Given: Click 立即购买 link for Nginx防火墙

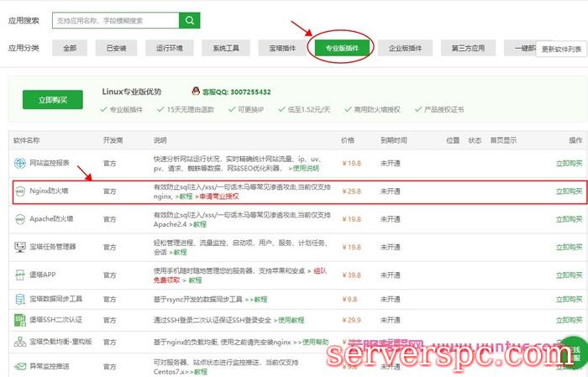Looking at the screenshot, I should (x=569, y=191).
